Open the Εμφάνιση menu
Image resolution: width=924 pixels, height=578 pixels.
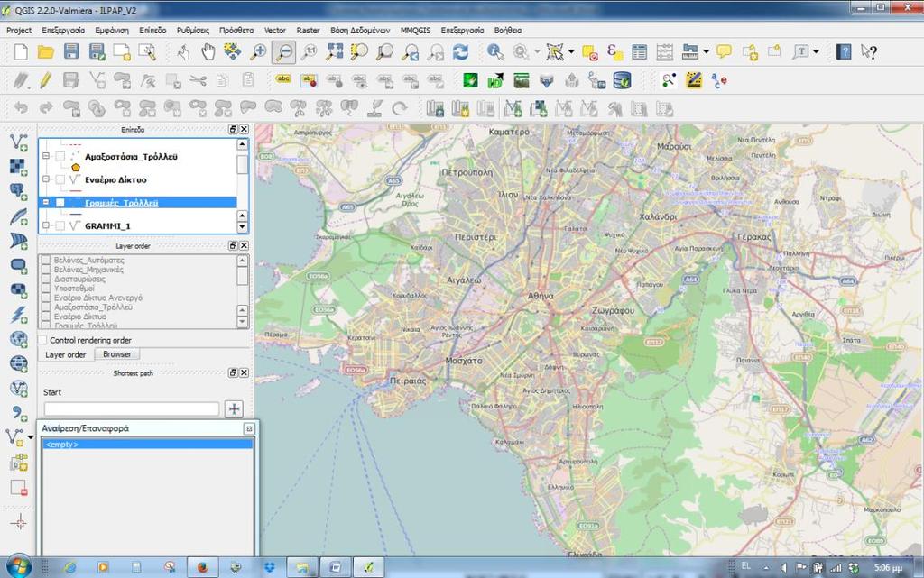pyautogui.click(x=112, y=30)
